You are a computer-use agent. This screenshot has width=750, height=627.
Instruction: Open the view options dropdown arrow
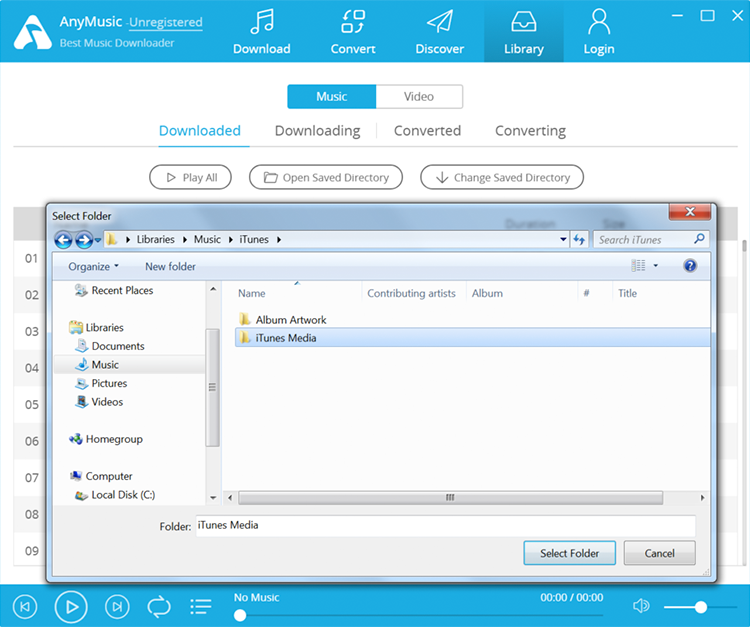click(656, 265)
